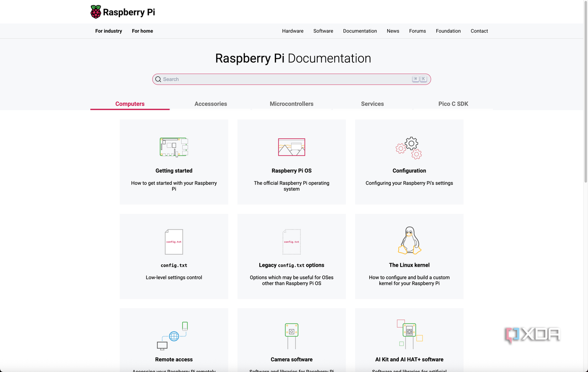Click the page vertical scrollbar

(585, 93)
